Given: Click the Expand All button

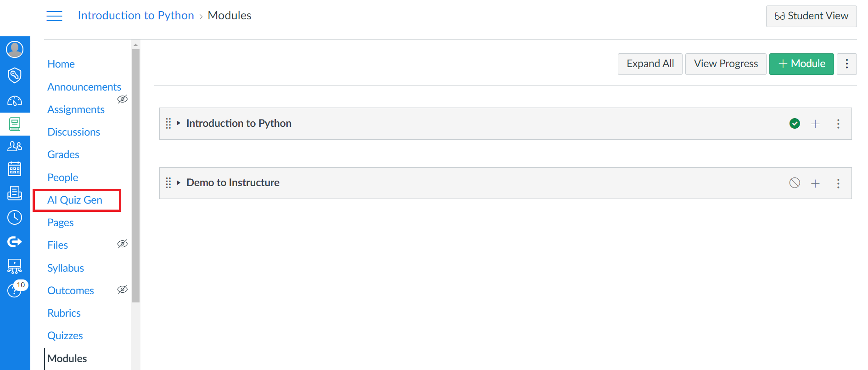Looking at the screenshot, I should (x=650, y=64).
